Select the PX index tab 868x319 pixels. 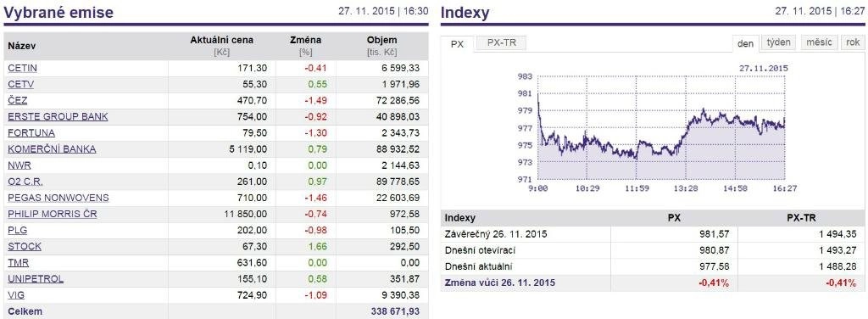457,44
